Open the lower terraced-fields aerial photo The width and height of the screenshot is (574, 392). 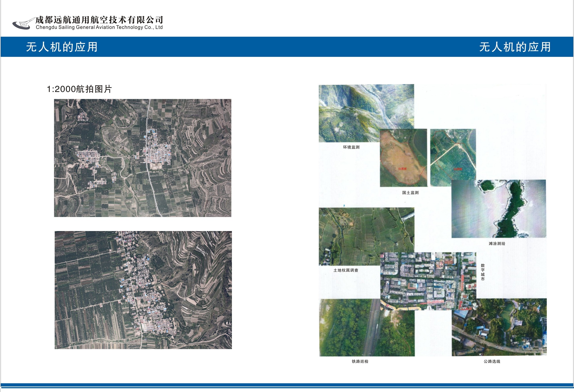coord(143,290)
